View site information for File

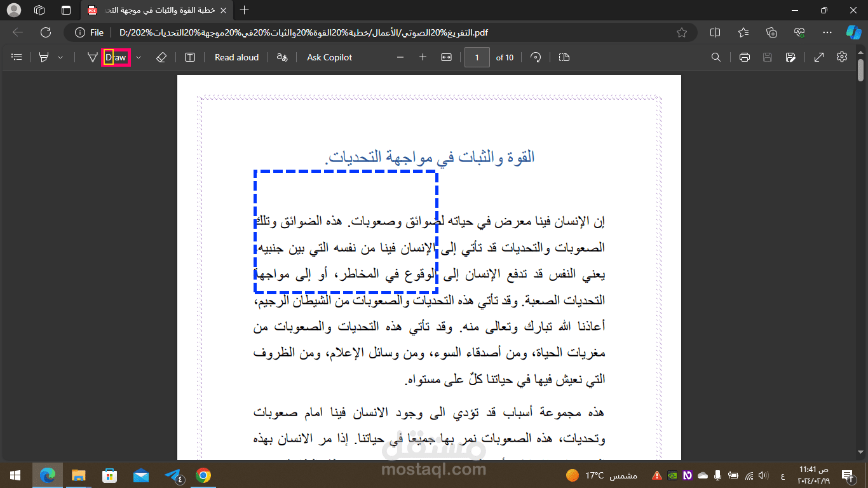click(90, 32)
